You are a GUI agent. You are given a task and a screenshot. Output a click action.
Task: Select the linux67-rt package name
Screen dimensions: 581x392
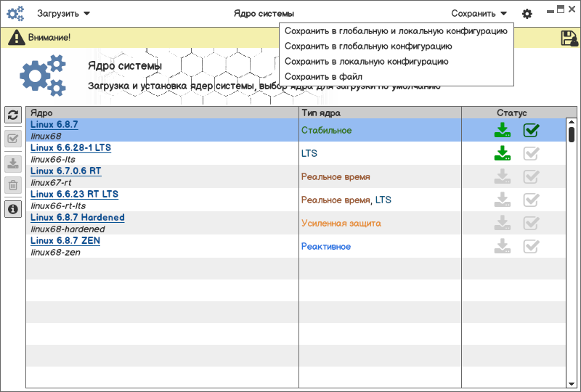[x=51, y=183]
